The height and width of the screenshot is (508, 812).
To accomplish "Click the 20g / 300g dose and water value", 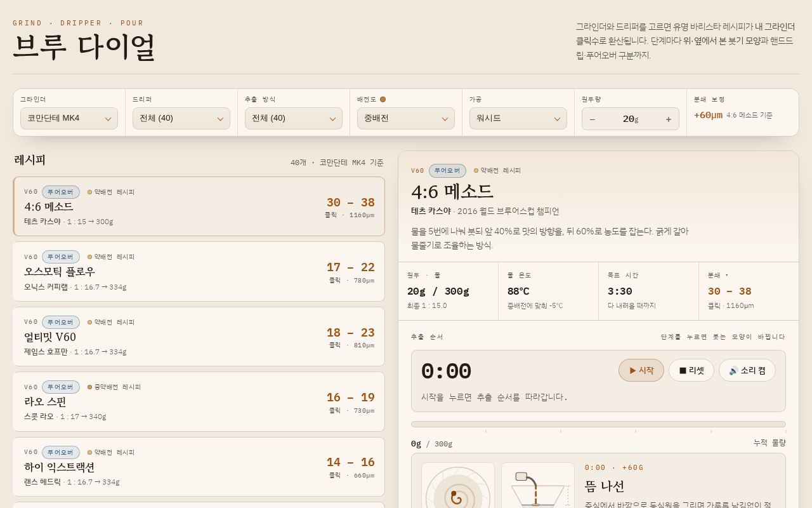I will (x=438, y=291).
